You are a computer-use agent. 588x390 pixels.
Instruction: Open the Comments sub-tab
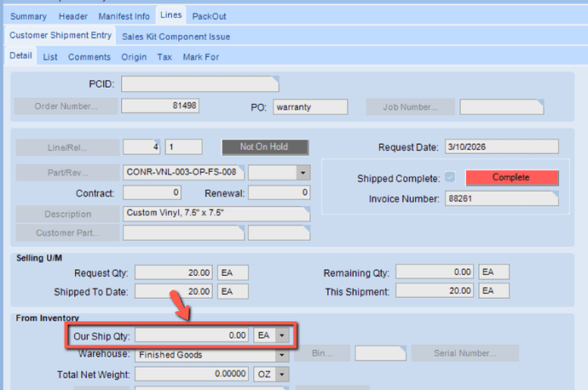click(89, 57)
